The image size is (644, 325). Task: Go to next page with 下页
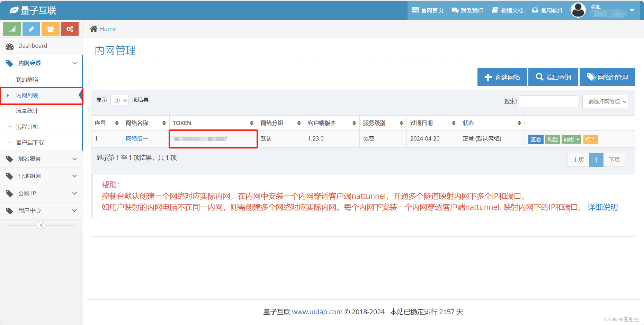coord(614,160)
